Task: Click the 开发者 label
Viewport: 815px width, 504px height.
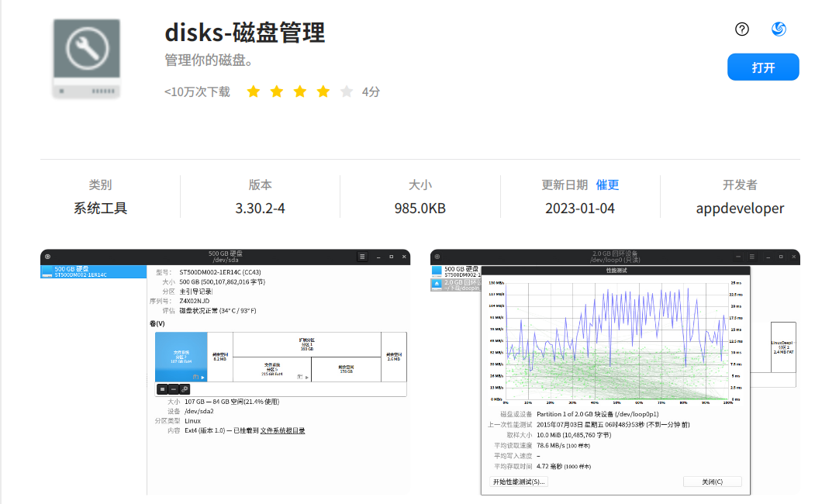Action: click(x=740, y=185)
